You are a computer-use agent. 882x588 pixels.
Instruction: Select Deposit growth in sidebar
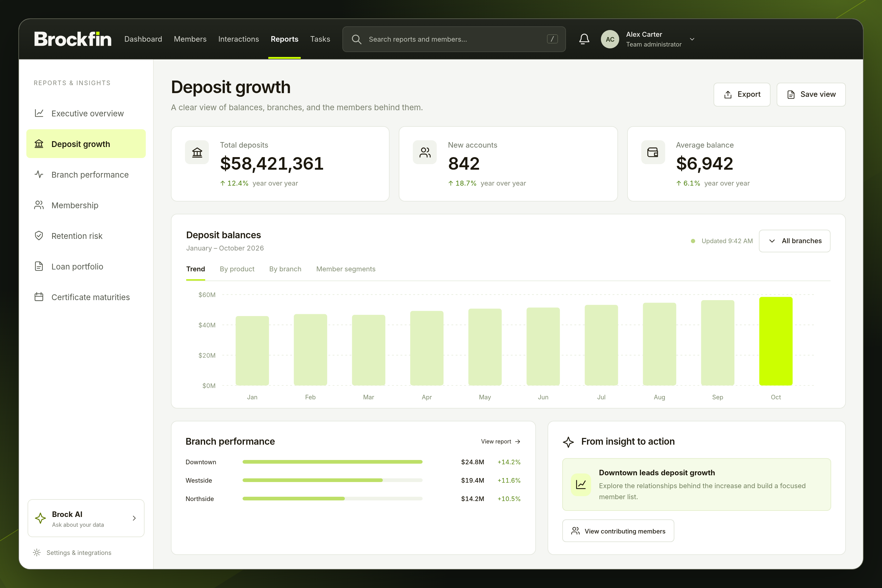point(86,144)
